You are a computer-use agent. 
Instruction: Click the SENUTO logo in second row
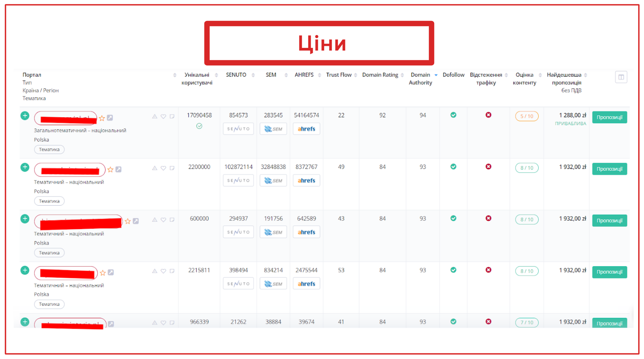pyautogui.click(x=238, y=180)
